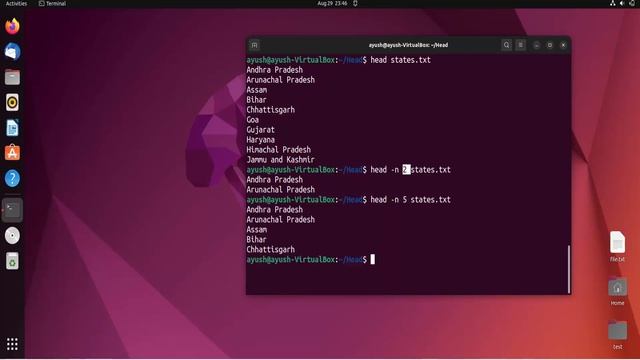This screenshot has height=360, width=640.
Task: Click 'Himachal Pradesh' output line
Action: click(x=278, y=150)
